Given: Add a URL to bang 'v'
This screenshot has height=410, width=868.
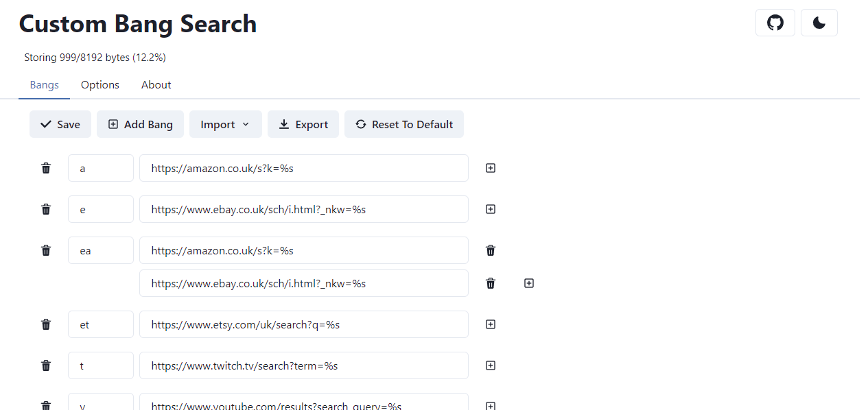Looking at the screenshot, I should coord(490,406).
